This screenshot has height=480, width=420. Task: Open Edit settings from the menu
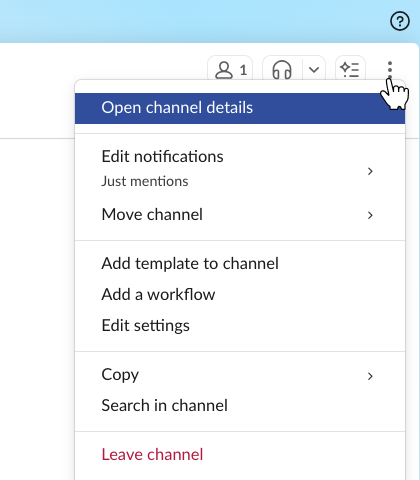[240, 325]
